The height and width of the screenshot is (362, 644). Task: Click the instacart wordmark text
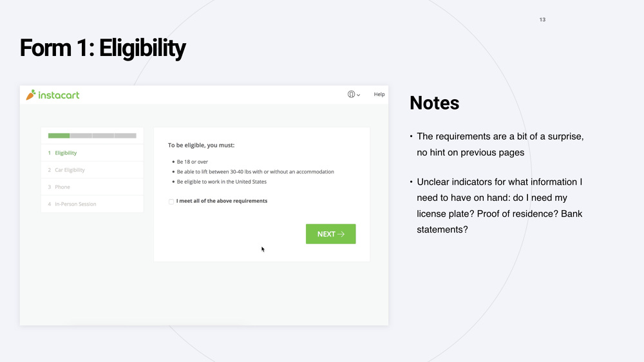coord(59,95)
